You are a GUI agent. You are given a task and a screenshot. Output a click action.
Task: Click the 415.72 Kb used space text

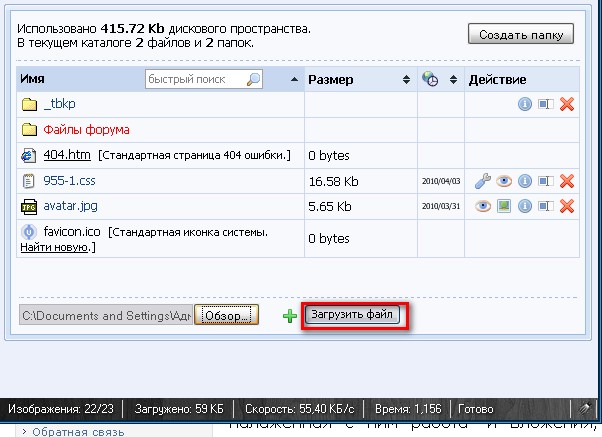click(x=132, y=29)
